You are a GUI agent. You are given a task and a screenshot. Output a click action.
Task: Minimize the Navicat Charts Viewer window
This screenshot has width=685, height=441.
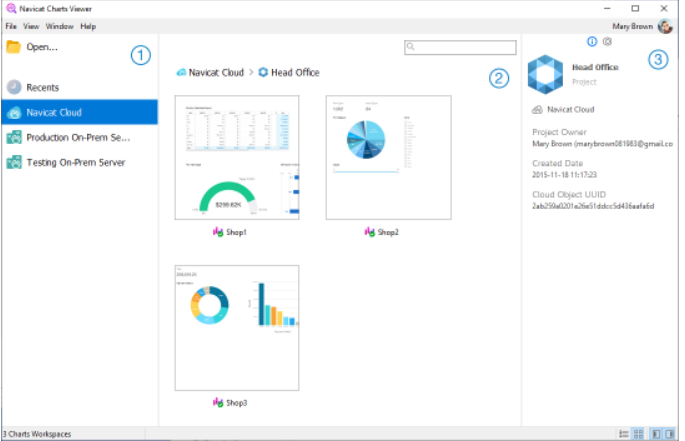607,8
